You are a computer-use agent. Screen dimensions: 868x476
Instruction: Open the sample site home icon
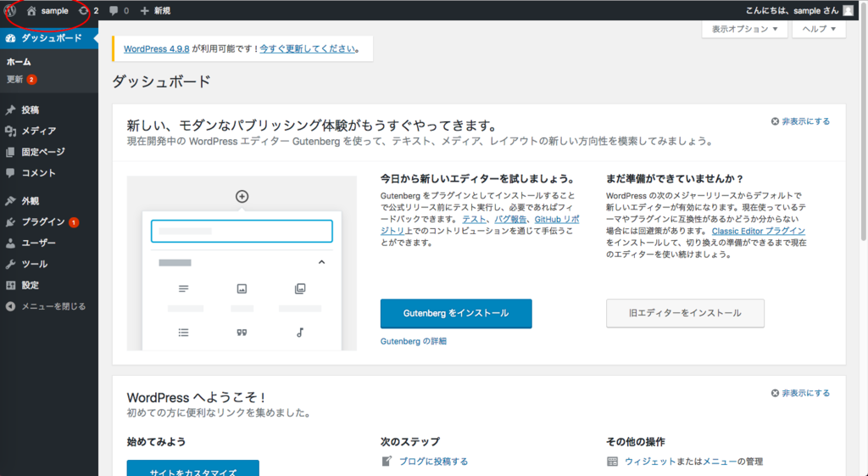coord(31,10)
